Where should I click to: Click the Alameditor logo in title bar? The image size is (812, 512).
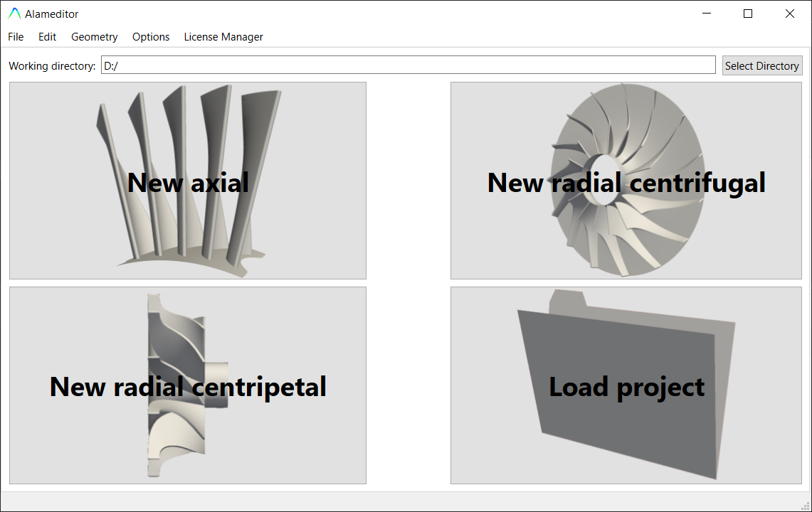14,14
